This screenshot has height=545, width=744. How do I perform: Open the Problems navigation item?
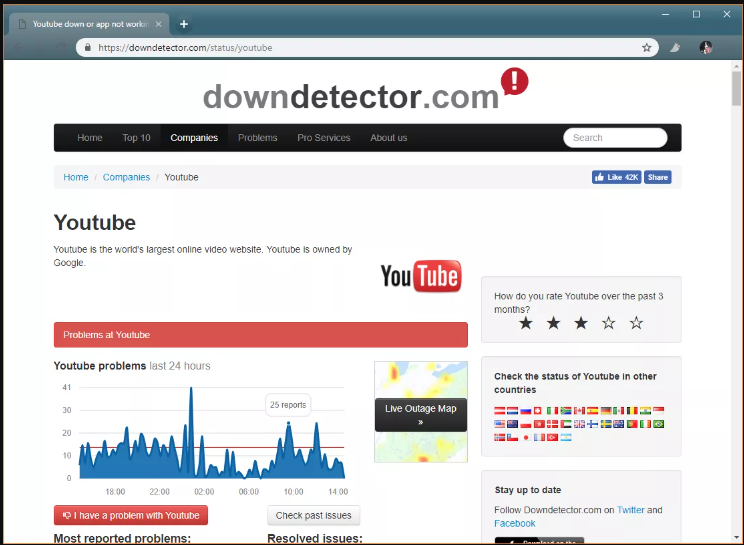(x=258, y=138)
